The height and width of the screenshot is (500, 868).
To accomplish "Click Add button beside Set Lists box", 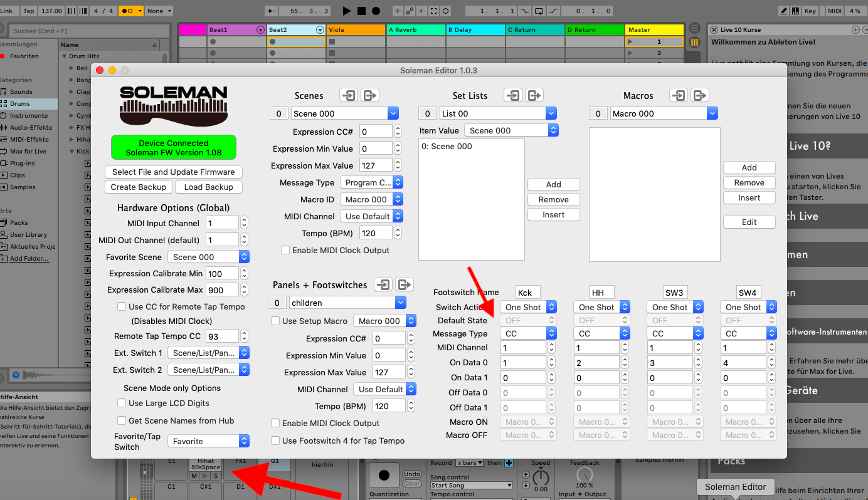I will (x=554, y=184).
